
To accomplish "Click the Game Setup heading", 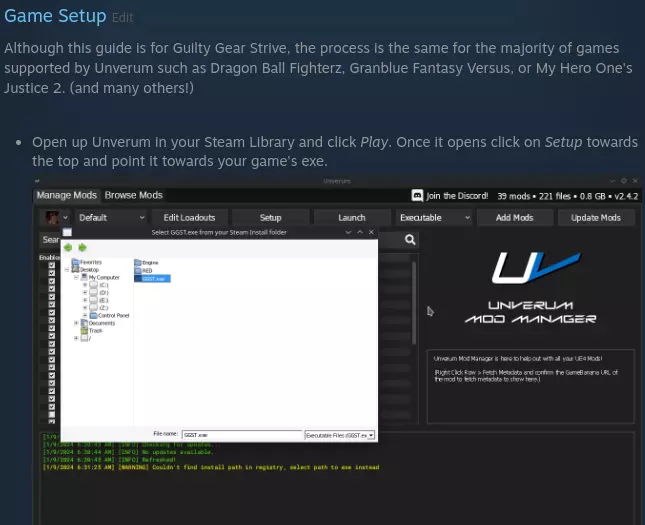I will point(55,16).
